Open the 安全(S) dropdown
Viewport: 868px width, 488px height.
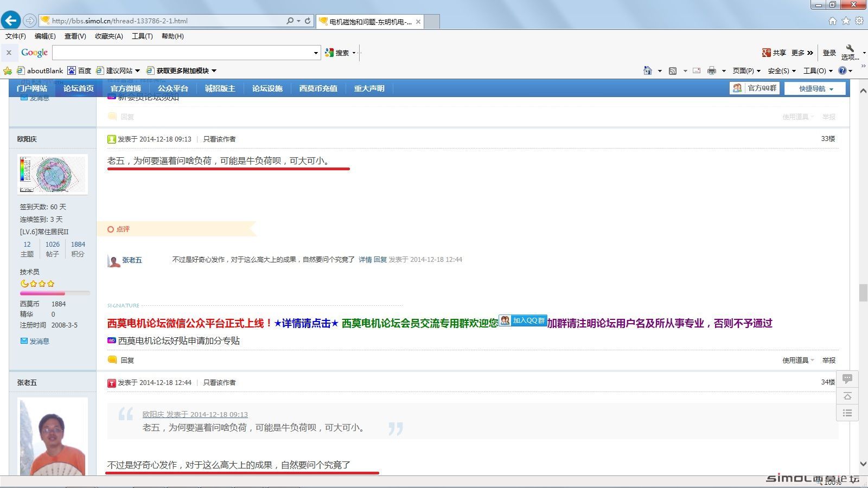(782, 70)
